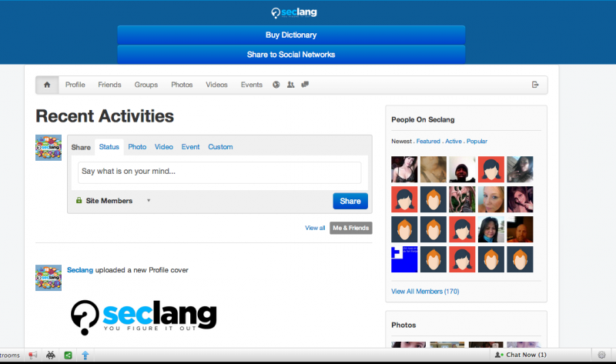Open the Events menu
616x364 pixels.
pyautogui.click(x=252, y=85)
